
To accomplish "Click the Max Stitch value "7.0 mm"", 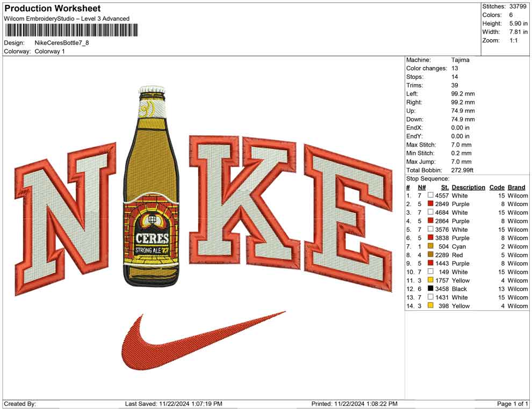I will click(x=462, y=145).
